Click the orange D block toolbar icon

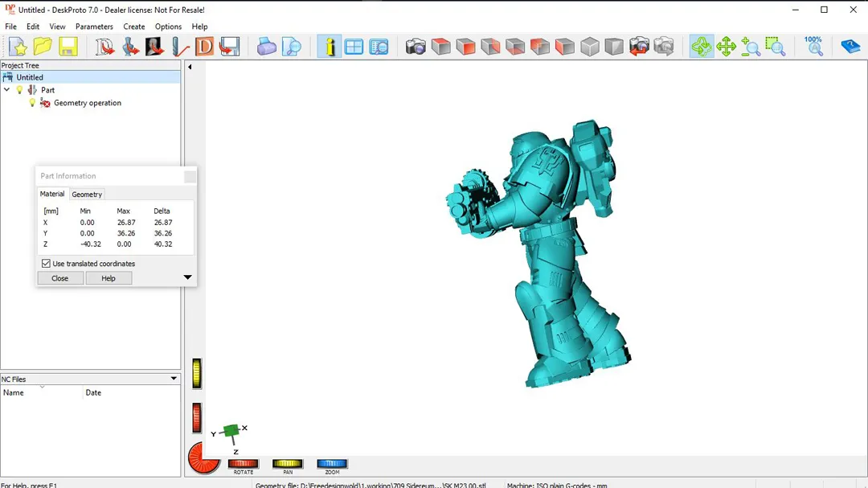(x=204, y=47)
